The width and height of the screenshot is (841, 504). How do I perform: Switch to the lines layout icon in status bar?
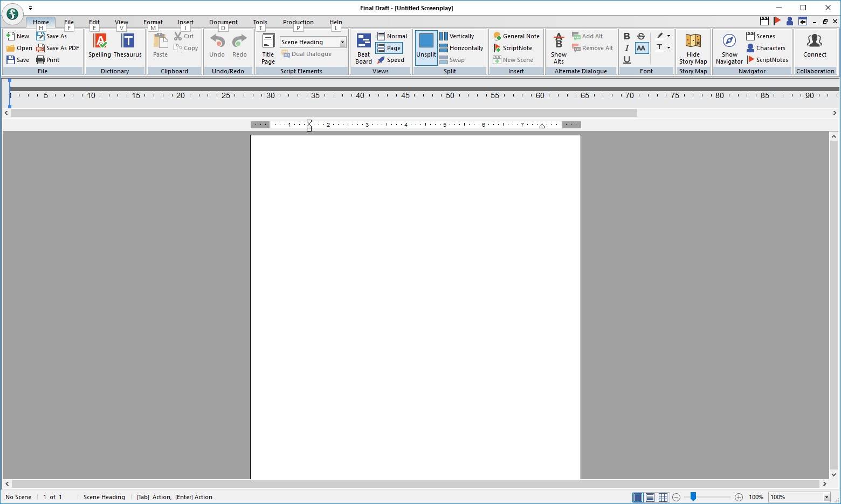click(651, 497)
